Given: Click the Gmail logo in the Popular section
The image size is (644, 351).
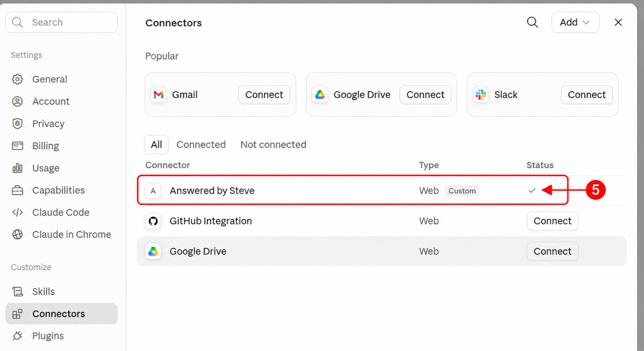Looking at the screenshot, I should pyautogui.click(x=159, y=95).
